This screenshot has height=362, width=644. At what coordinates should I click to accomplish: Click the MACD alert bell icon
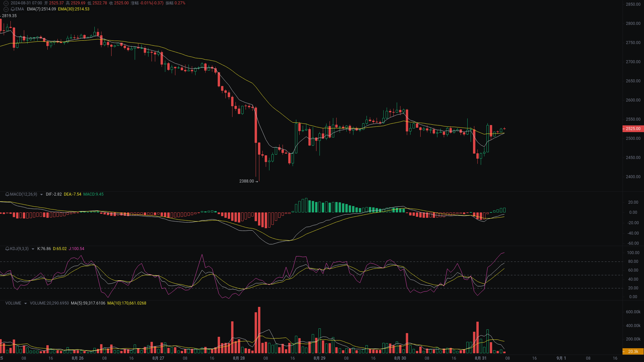tap(7, 194)
